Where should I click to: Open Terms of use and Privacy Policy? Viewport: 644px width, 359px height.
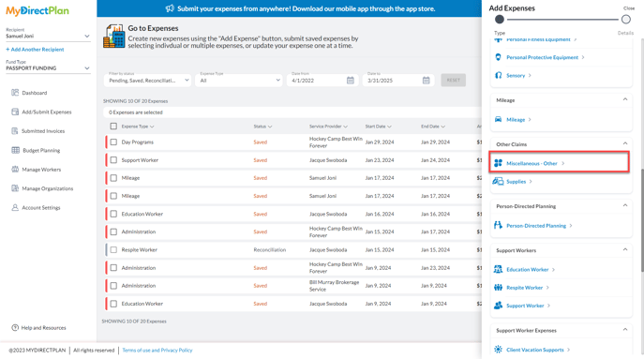click(157, 351)
